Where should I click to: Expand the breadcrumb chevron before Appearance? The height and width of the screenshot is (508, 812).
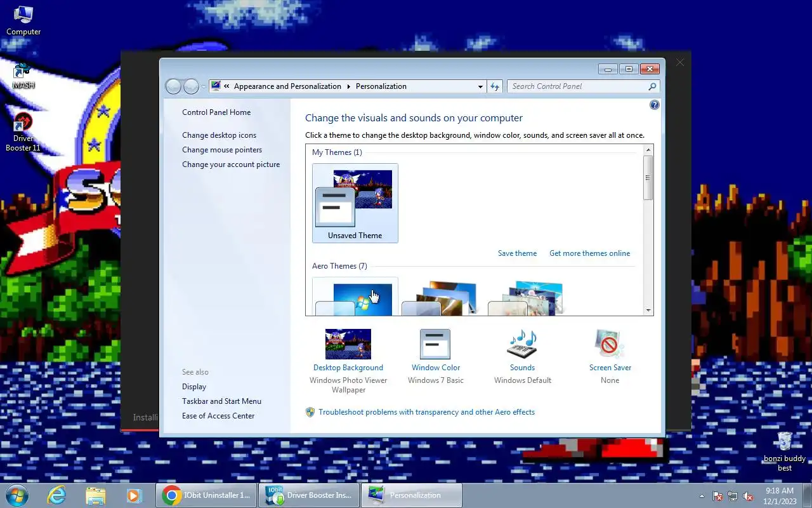(226, 86)
